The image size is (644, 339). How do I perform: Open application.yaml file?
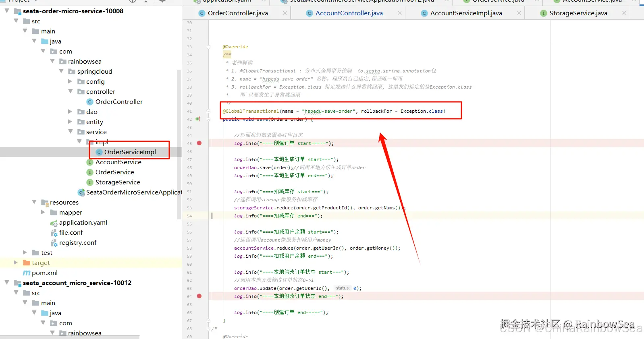(x=83, y=222)
